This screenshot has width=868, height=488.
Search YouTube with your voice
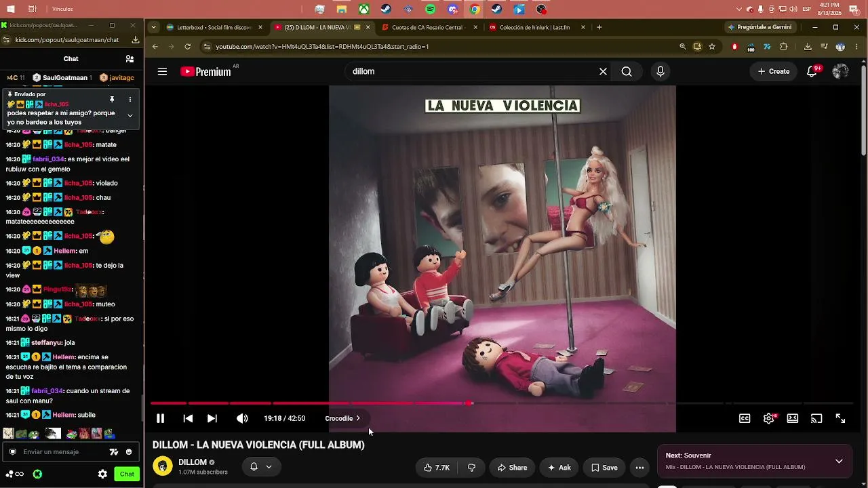[660, 71]
